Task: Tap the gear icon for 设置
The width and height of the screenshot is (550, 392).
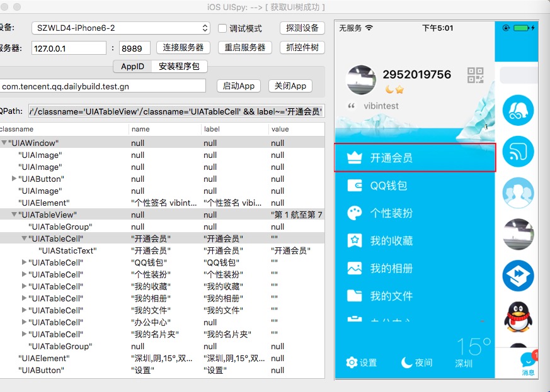Action: (x=352, y=362)
